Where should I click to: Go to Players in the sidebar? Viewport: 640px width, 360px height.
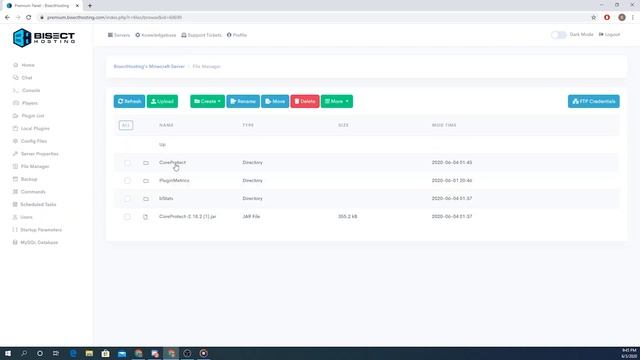coord(25,103)
